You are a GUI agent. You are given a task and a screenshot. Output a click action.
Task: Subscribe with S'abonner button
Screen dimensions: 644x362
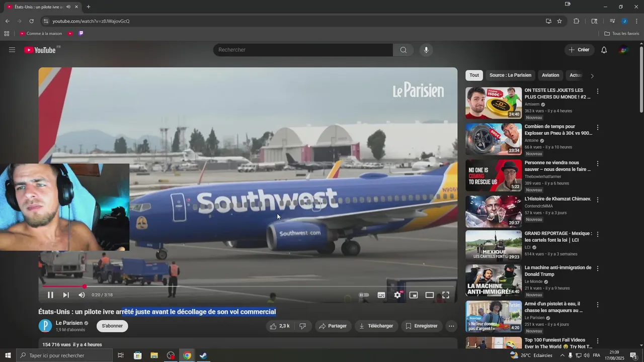[x=112, y=326]
